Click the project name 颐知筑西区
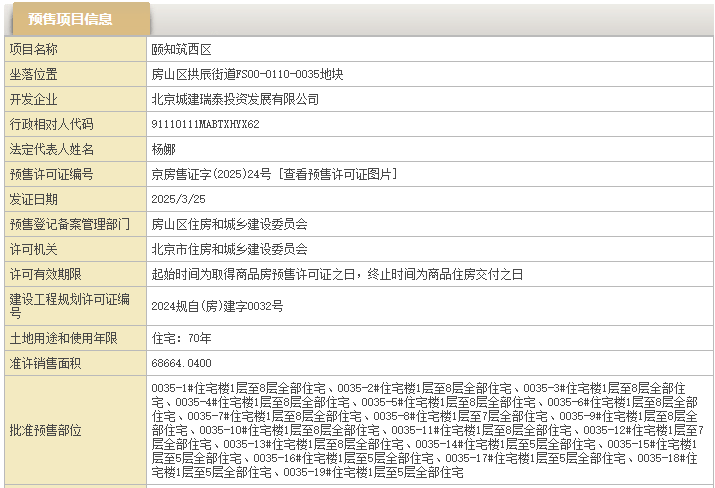The height and width of the screenshot is (488, 715). point(182,49)
